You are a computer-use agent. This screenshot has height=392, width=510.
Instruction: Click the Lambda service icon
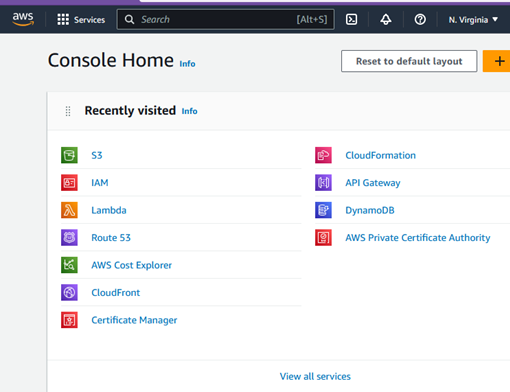click(x=69, y=210)
